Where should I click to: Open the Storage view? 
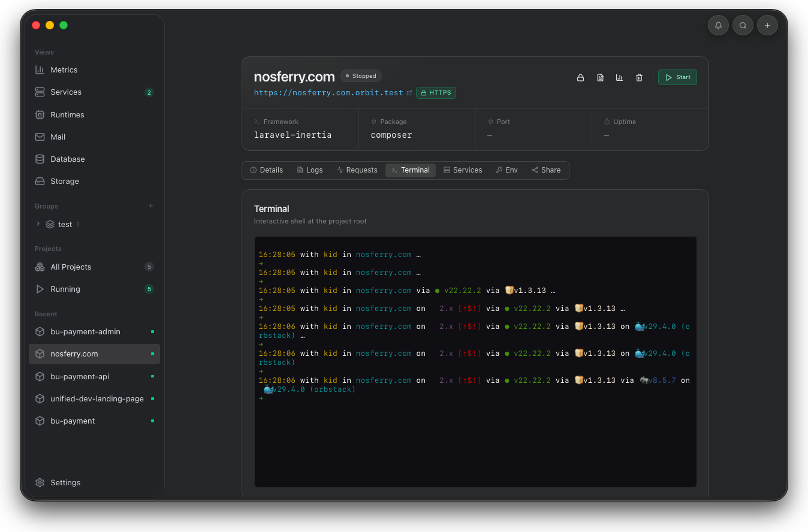pyautogui.click(x=94, y=181)
